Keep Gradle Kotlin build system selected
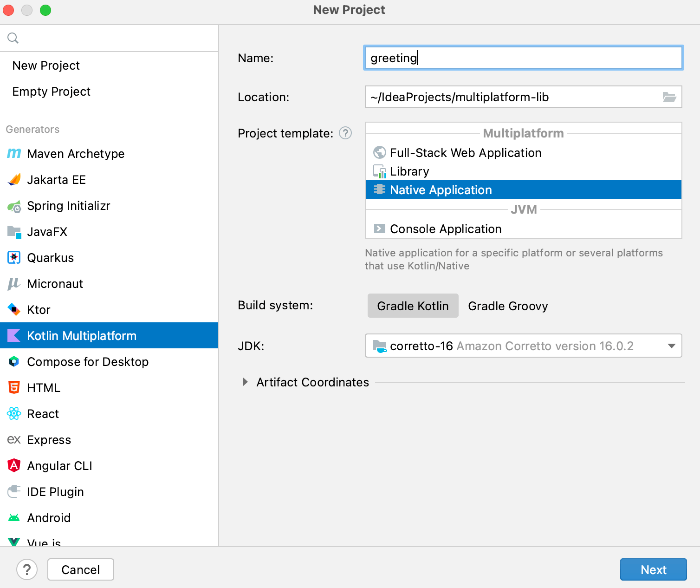The height and width of the screenshot is (588, 700). (413, 306)
